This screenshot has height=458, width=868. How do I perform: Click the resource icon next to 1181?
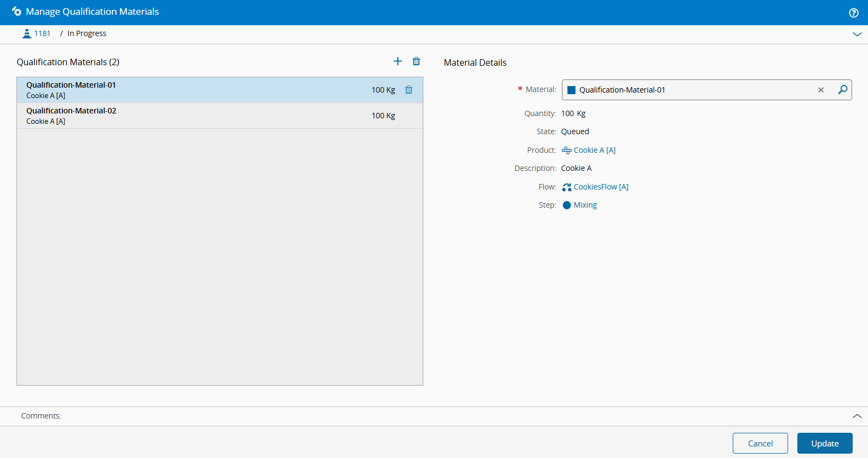click(x=26, y=34)
